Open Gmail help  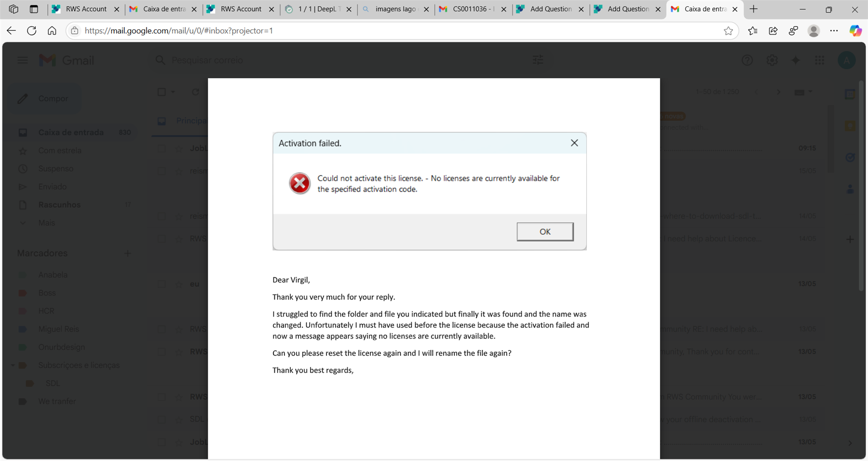click(x=747, y=60)
